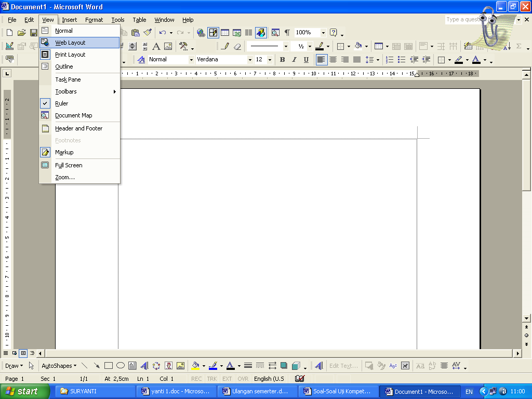Click the Increase Indent icon
The image size is (532, 399).
pos(426,60)
